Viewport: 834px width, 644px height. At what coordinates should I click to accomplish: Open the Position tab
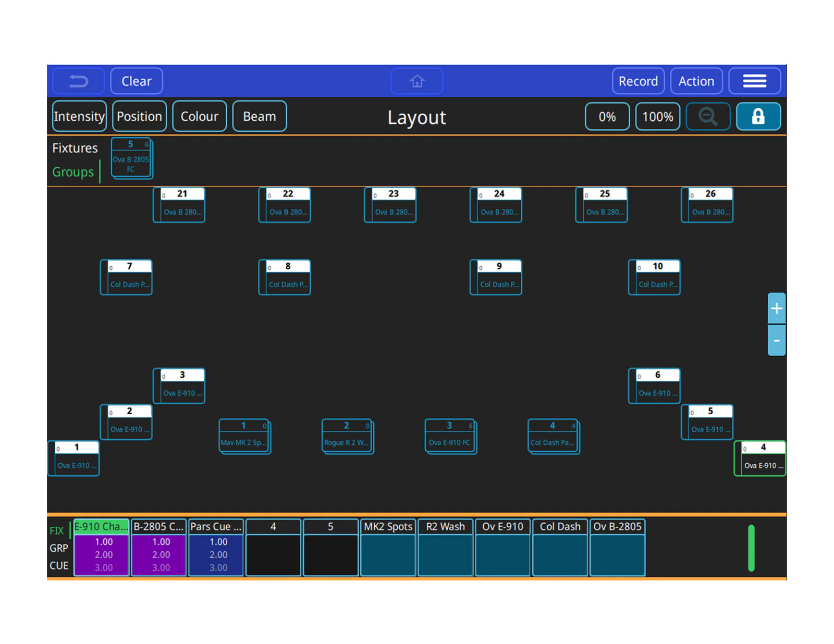[x=139, y=116]
